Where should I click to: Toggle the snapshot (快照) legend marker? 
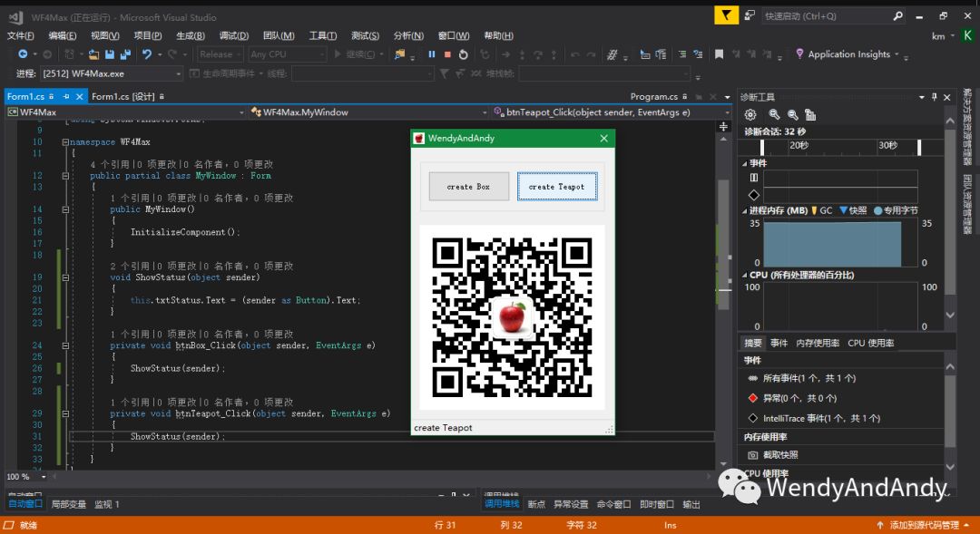coord(843,210)
